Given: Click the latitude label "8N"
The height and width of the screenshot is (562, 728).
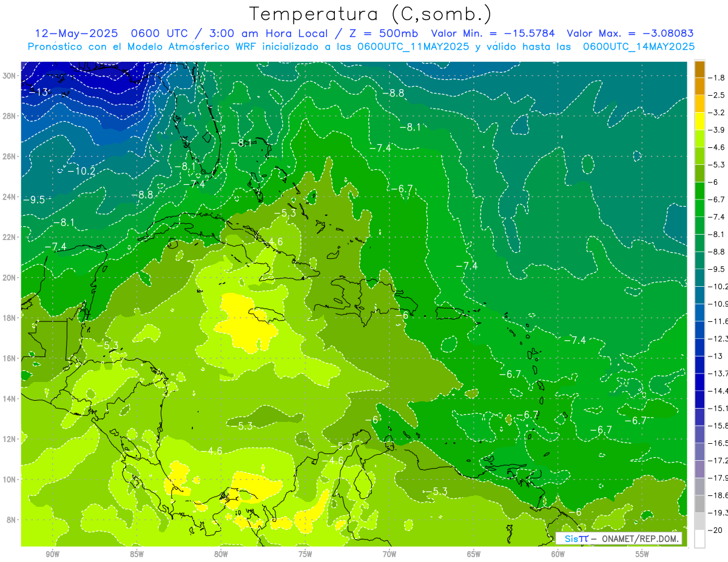Looking at the screenshot, I should tap(12, 520).
